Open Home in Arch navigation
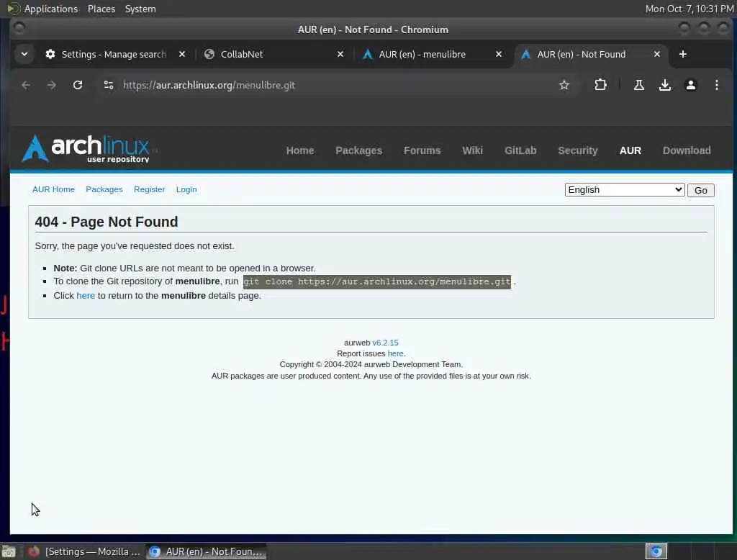Screen dimensions: 737x560 300,150
